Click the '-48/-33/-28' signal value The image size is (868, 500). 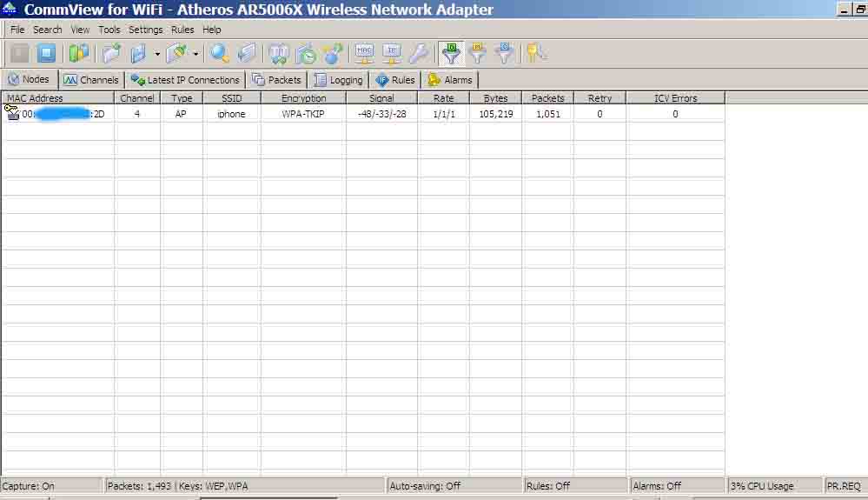(x=382, y=114)
